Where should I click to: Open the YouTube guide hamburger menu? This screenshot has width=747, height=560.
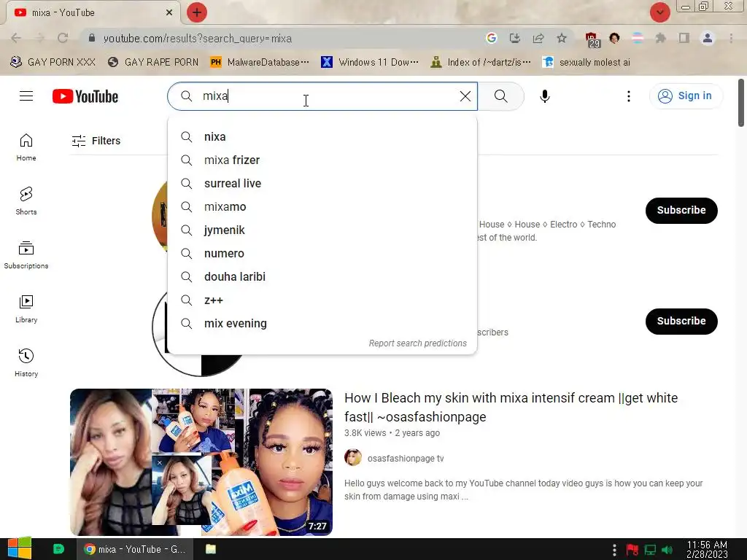click(26, 96)
